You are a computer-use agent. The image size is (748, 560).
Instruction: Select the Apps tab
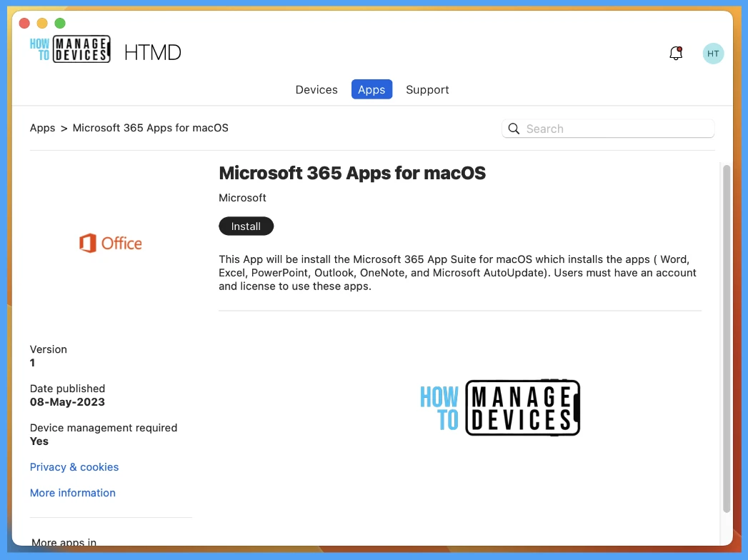(371, 90)
